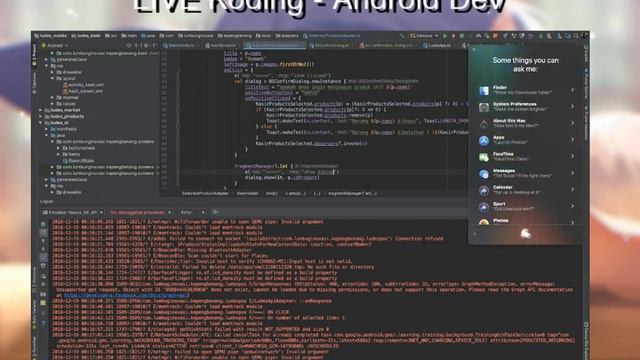Click the Siri help question mark
The width and height of the screenshot is (640, 360).
475,234
